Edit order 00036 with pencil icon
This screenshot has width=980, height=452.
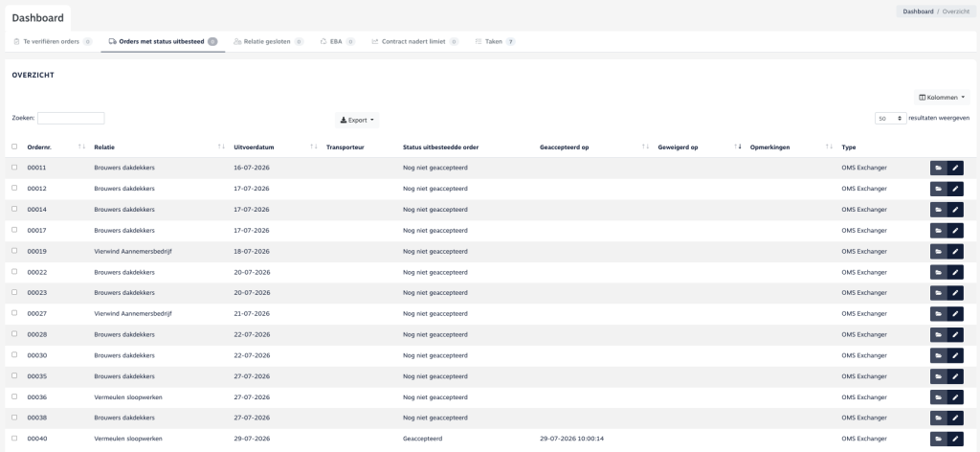[x=955, y=397]
